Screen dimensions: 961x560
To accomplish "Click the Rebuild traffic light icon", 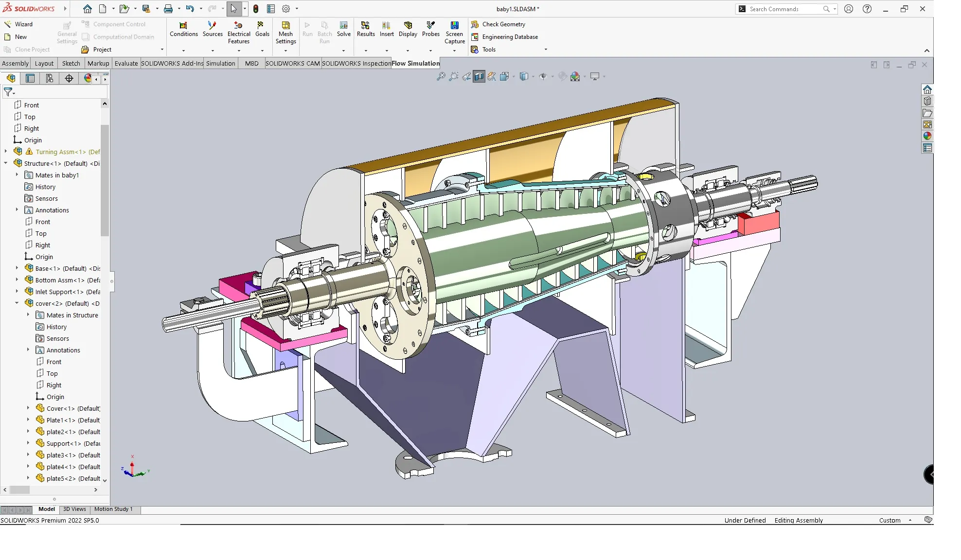I will pyautogui.click(x=256, y=9).
